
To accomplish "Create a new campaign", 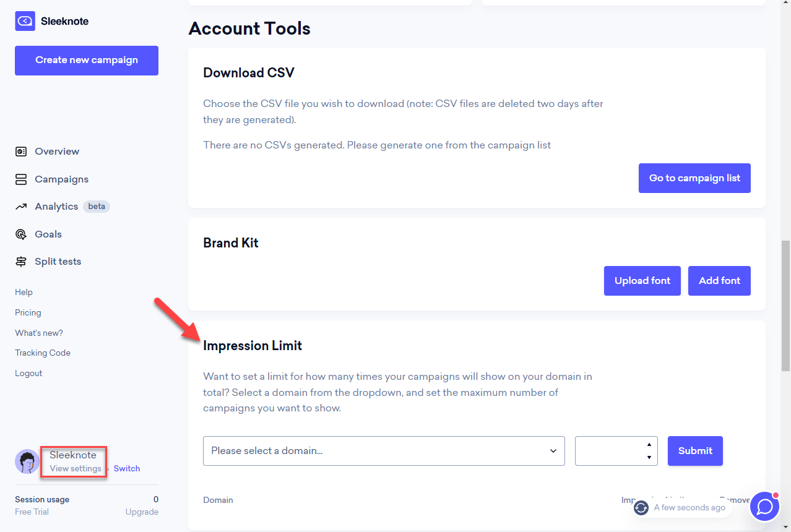I will tap(87, 61).
